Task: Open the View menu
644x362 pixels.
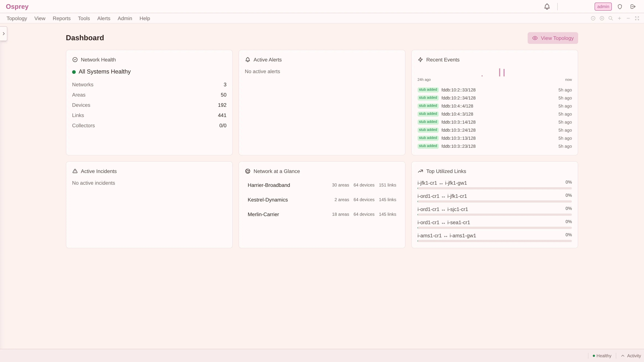Action: (40, 18)
